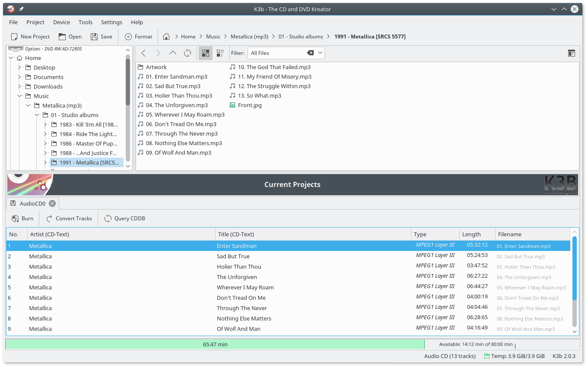Click the Query CDDB icon
The width and height of the screenshot is (588, 368).
(x=108, y=219)
